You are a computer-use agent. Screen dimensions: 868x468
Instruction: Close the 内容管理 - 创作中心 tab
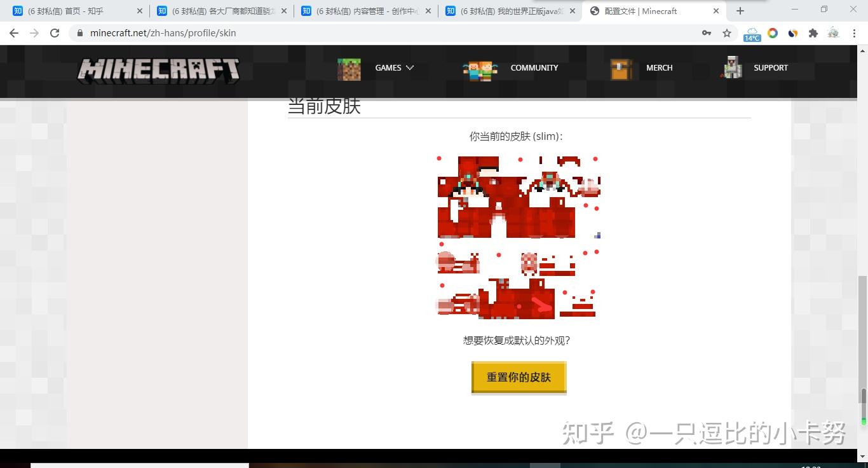click(x=428, y=11)
